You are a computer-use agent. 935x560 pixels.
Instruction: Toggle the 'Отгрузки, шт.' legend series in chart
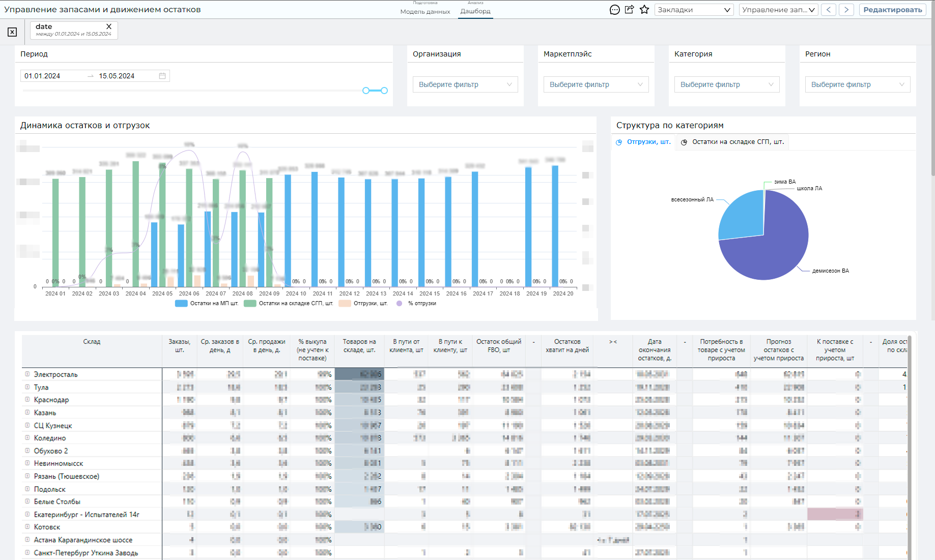363,304
